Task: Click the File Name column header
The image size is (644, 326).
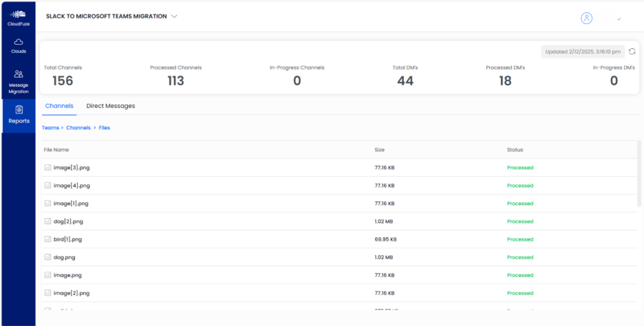Action: point(56,150)
